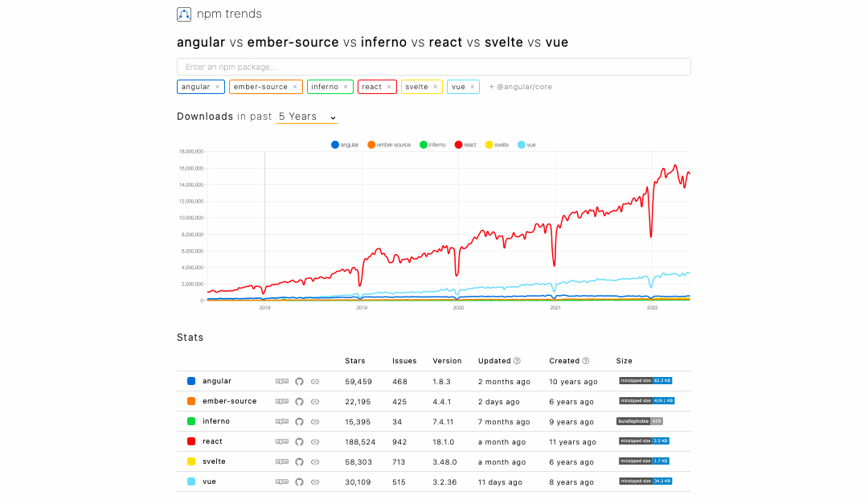The image size is (868, 504).
Task: Open svelte's npm page icon
Action: coord(282,461)
